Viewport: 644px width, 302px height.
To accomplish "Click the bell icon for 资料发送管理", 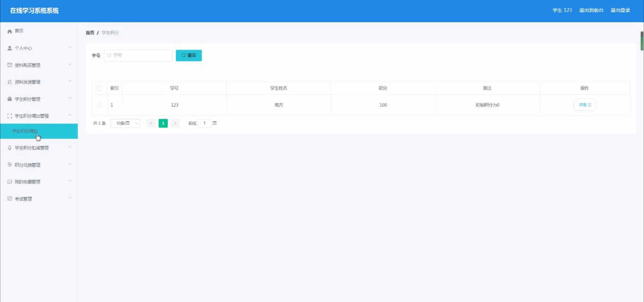I will (9, 82).
